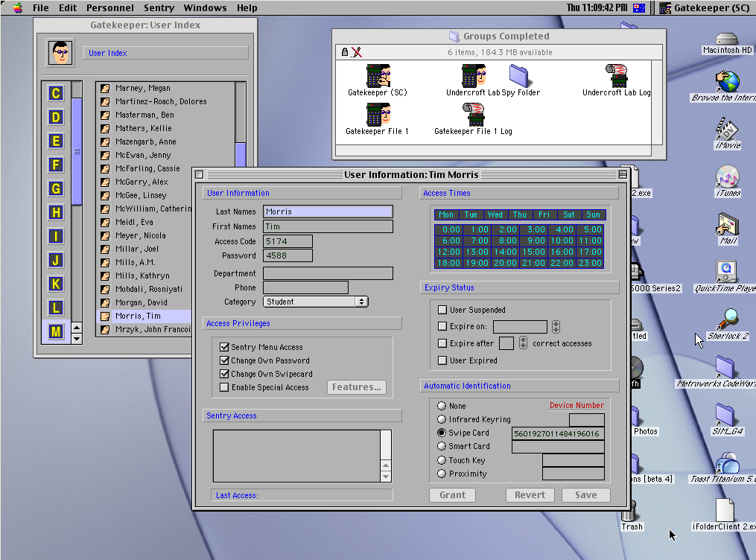The width and height of the screenshot is (756, 560).
Task: Open the Windows menu
Action: 205,7
